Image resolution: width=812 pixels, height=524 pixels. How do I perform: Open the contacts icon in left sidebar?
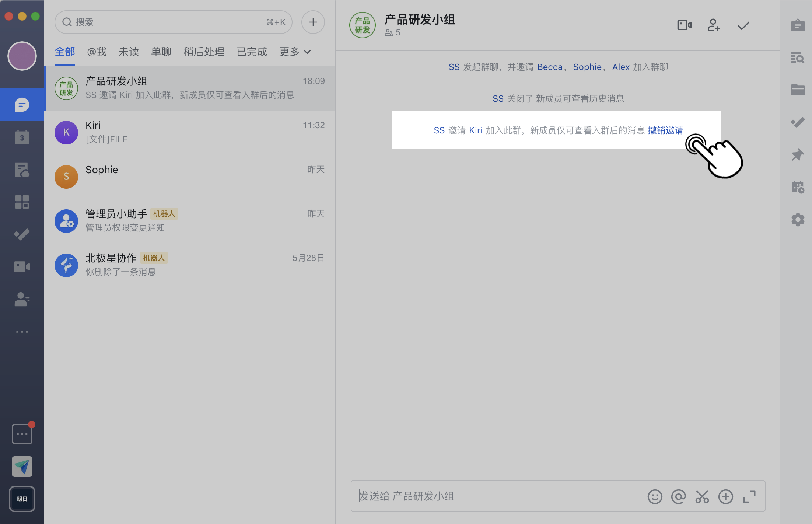(22, 299)
